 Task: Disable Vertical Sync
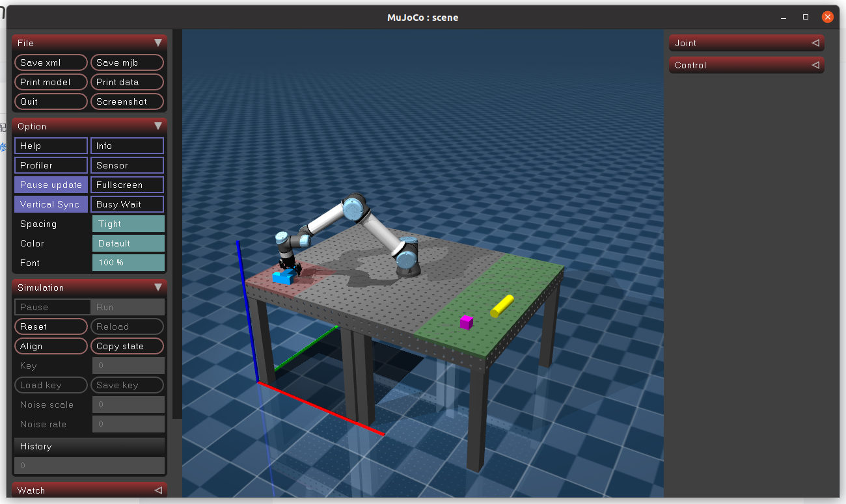pyautogui.click(x=51, y=204)
